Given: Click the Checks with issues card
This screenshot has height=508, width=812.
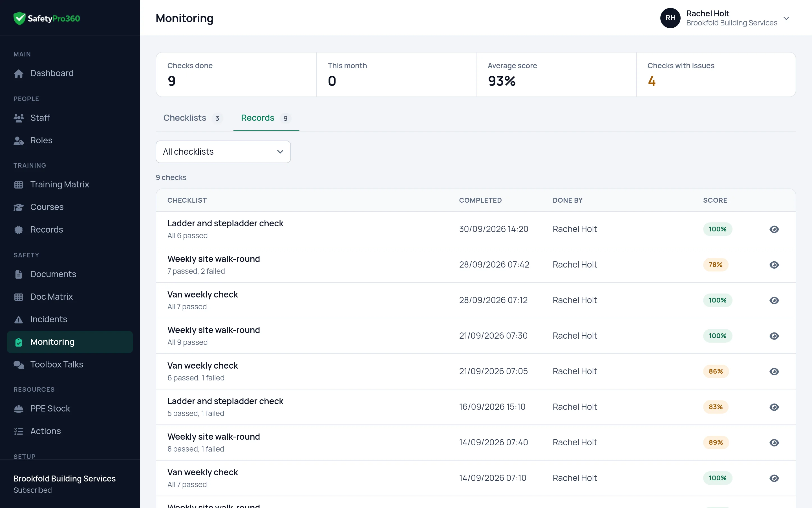Looking at the screenshot, I should point(716,75).
